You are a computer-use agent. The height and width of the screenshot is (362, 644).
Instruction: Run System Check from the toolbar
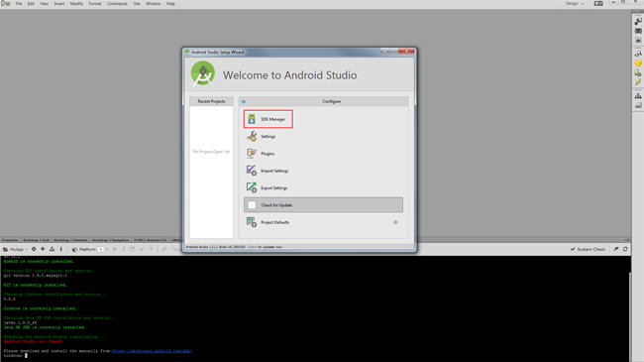click(588, 249)
